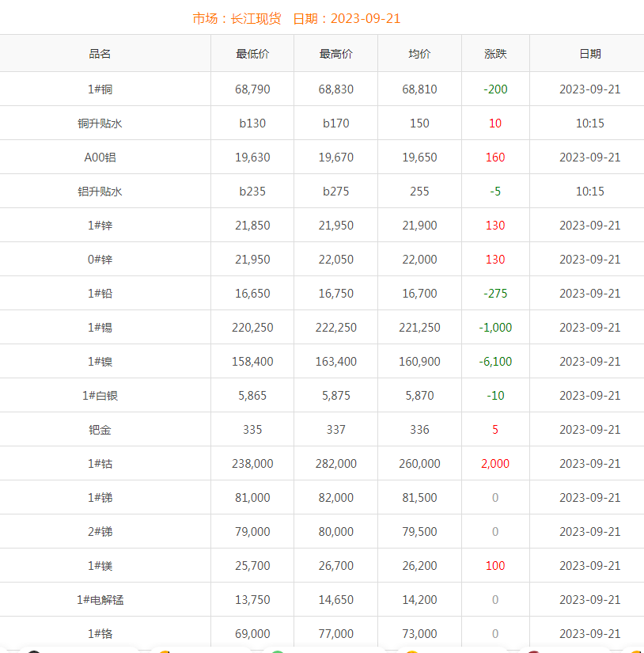Open the 1#锡 product entry
The height and width of the screenshot is (653, 644).
[100, 328]
